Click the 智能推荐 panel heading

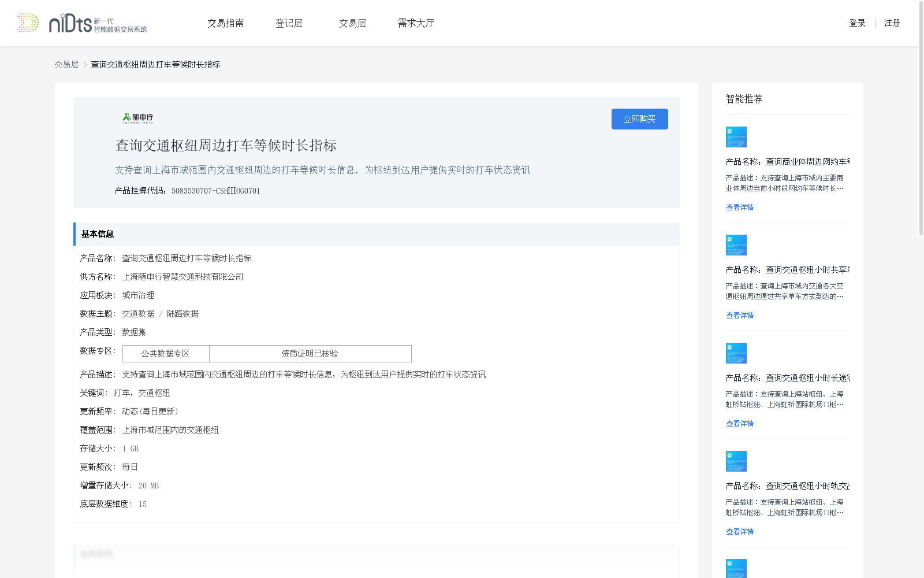744,99
